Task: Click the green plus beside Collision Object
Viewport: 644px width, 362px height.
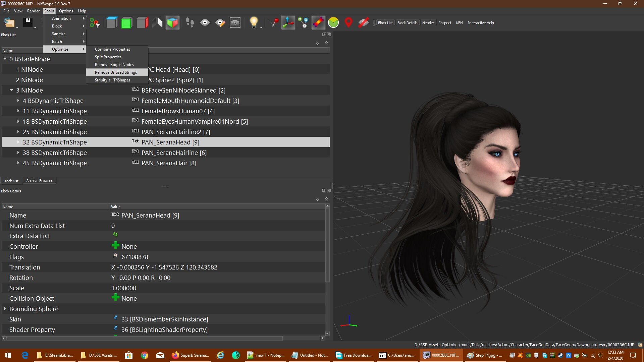Action: point(115,298)
